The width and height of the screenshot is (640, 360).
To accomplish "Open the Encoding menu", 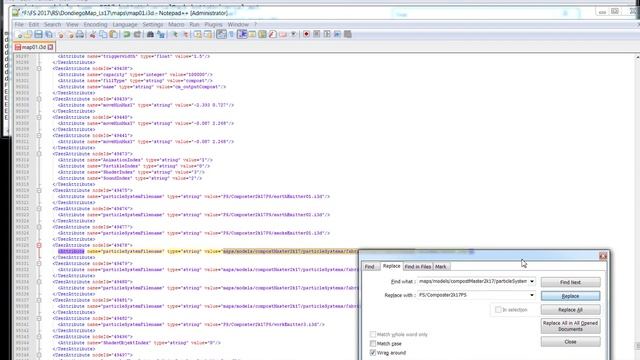I will click(95, 24).
